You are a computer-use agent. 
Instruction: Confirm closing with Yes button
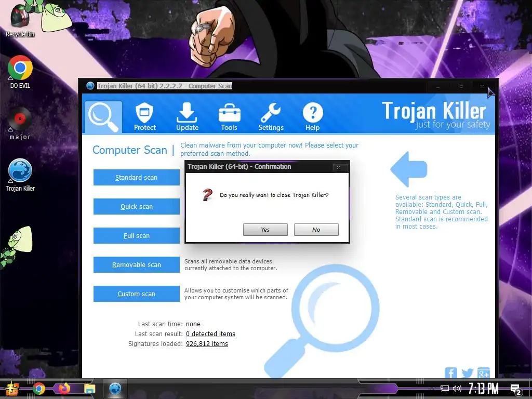click(x=265, y=230)
